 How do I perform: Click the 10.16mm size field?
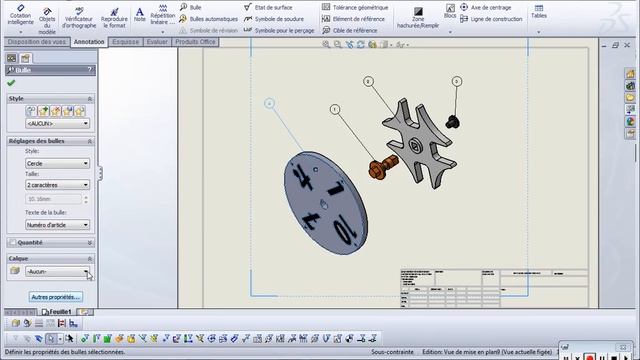[53, 199]
